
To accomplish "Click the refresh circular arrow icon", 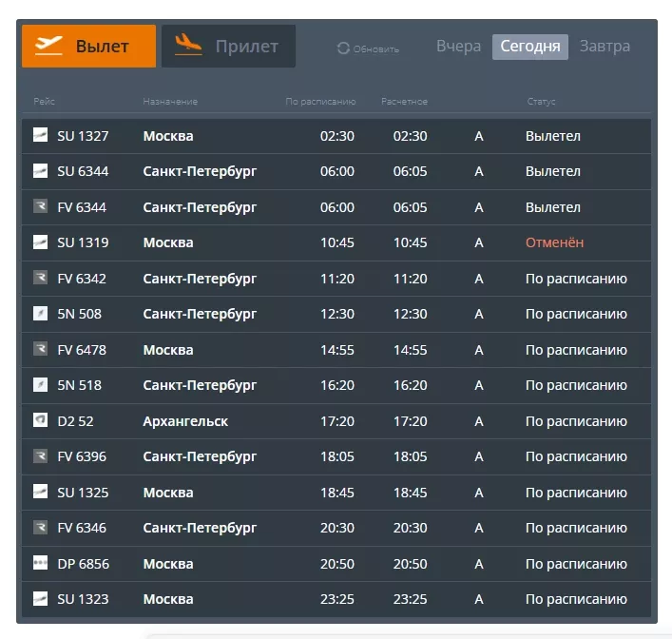I will [x=343, y=48].
